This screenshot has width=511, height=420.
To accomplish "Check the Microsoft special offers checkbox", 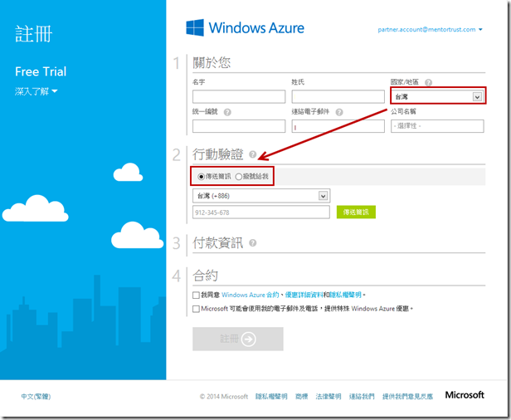I will point(196,309).
